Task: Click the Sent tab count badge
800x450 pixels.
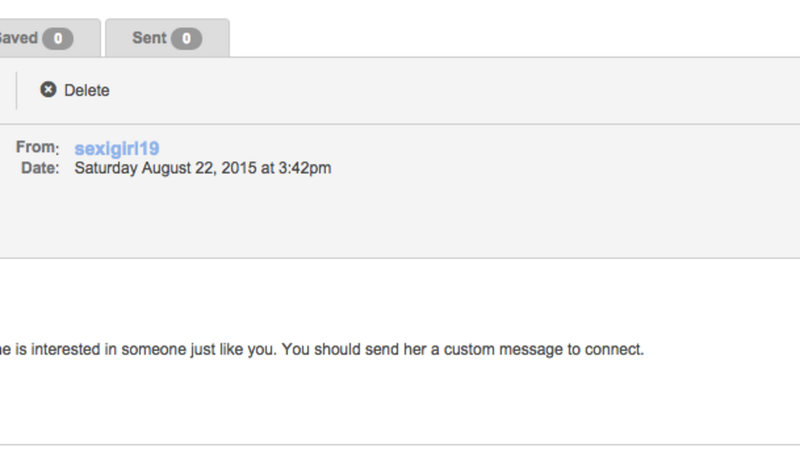Action: point(186,39)
